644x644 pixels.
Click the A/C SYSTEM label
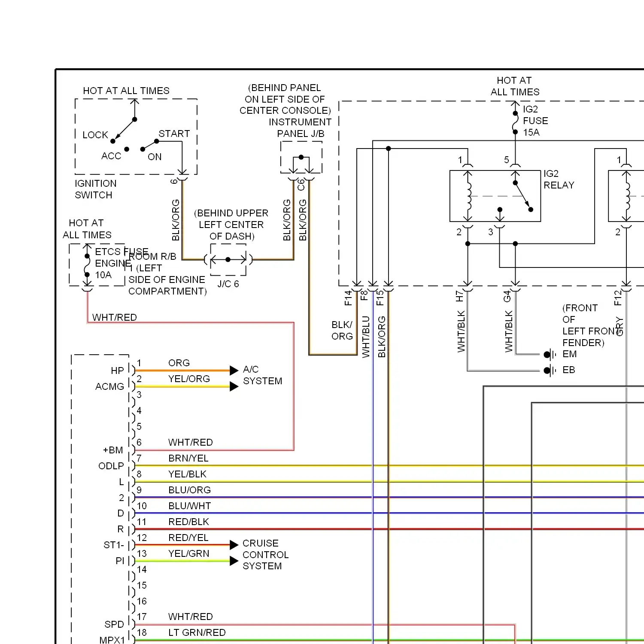(x=262, y=375)
